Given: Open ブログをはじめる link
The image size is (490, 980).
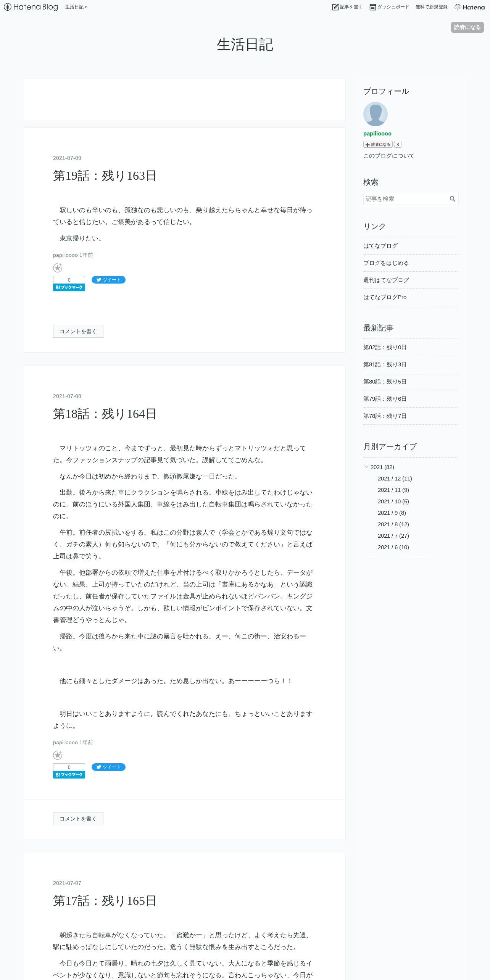Looking at the screenshot, I should tap(386, 263).
